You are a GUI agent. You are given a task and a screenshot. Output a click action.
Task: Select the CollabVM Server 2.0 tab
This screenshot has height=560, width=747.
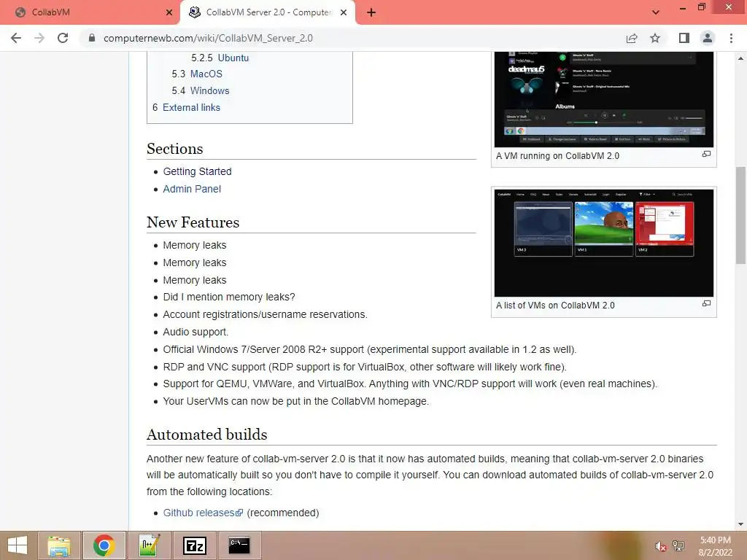(267, 12)
